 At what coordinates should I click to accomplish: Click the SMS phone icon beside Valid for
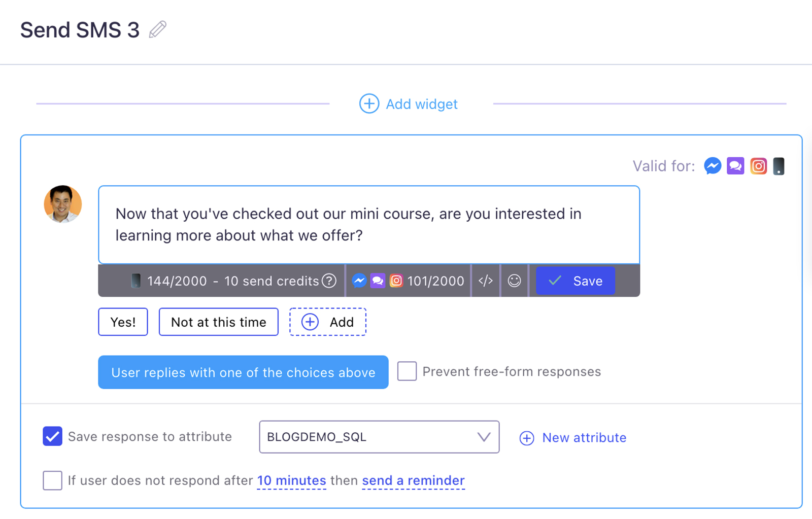point(779,166)
